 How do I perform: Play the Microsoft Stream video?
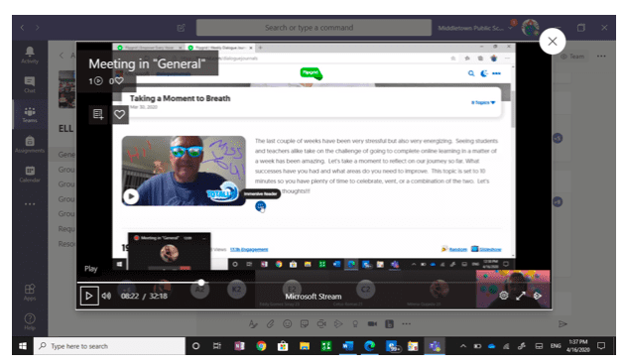(89, 297)
